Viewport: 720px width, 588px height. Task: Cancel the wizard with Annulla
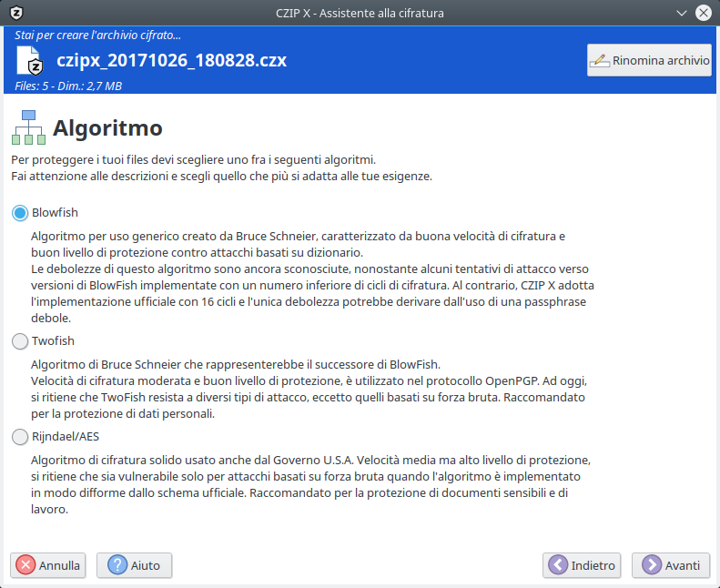coord(47,565)
